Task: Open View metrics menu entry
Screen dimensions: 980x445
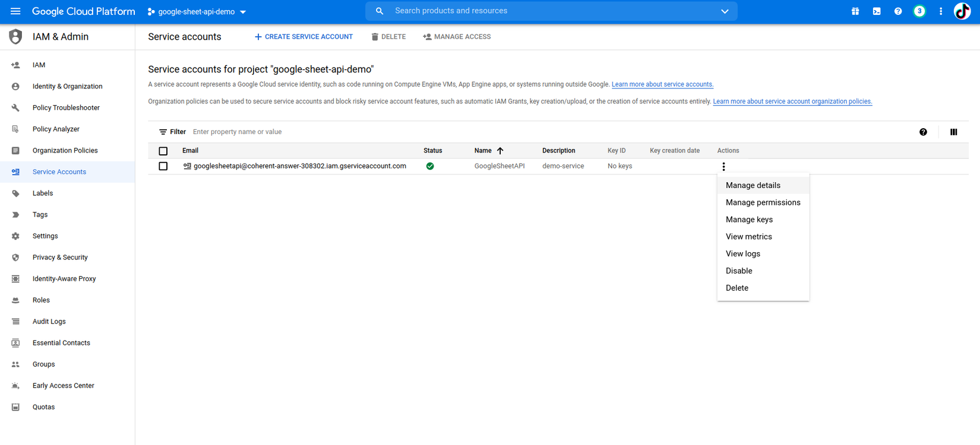Action: [x=763, y=237]
